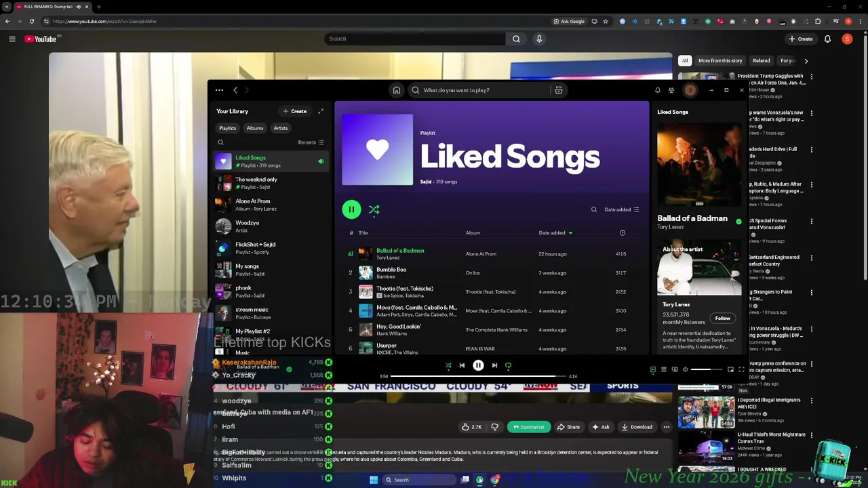Play Hey, Good Lookin'
Image resolution: width=868 pixels, height=488 pixels.
pos(399,327)
